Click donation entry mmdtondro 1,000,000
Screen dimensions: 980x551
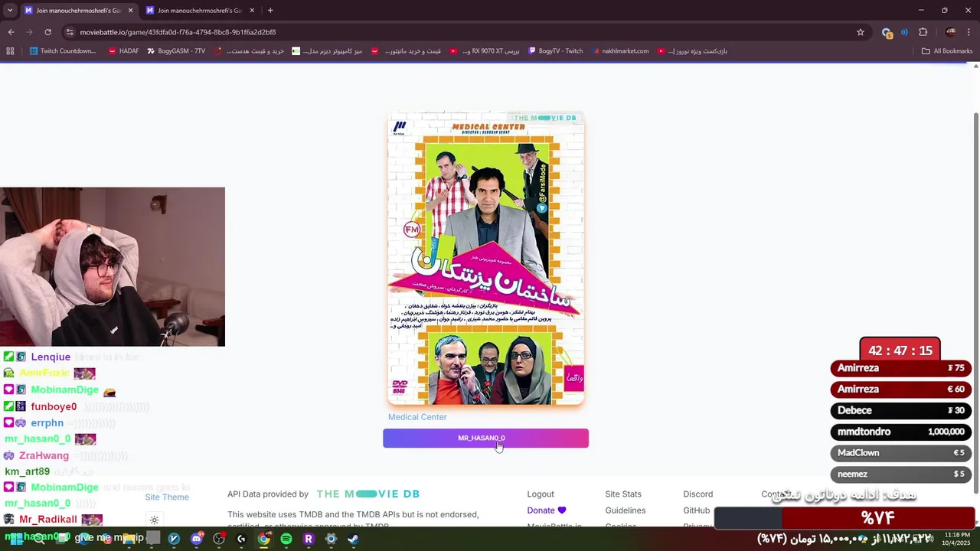(900, 432)
